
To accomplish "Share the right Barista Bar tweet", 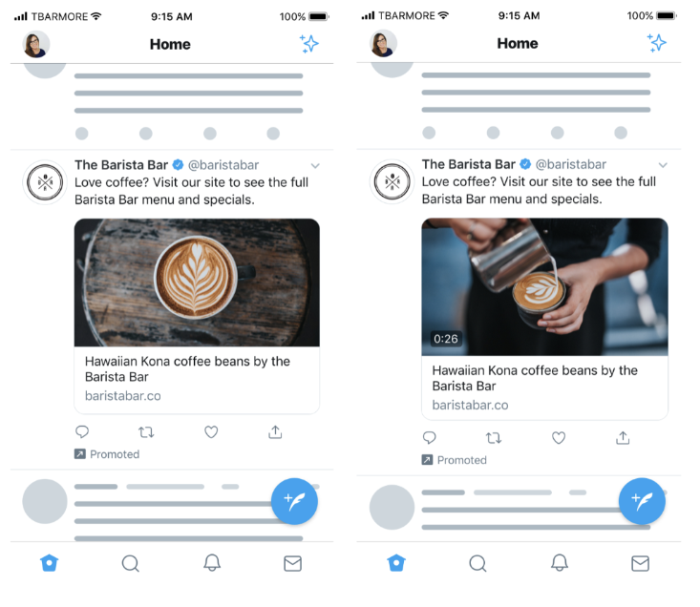I will click(x=623, y=438).
